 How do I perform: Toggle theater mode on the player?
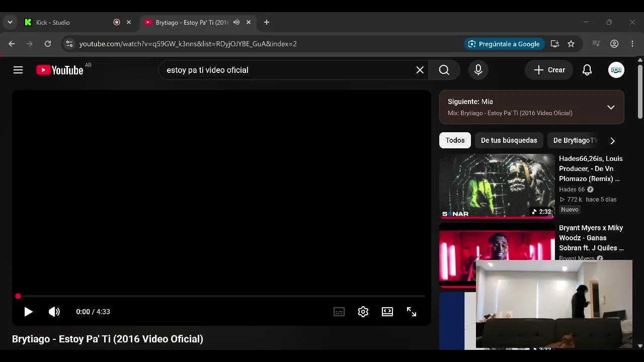pyautogui.click(x=387, y=312)
